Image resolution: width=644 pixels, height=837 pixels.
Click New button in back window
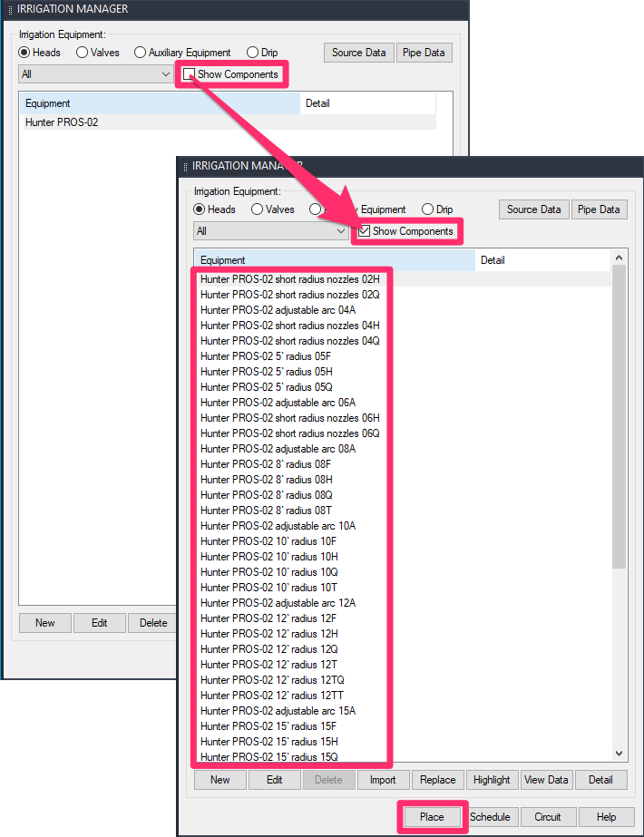click(x=44, y=623)
